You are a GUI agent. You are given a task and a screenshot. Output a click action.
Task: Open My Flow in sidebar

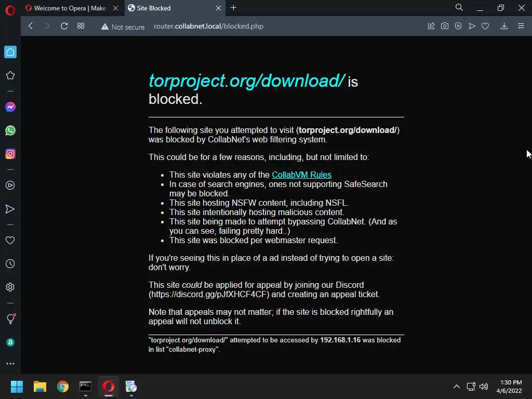coord(10,209)
